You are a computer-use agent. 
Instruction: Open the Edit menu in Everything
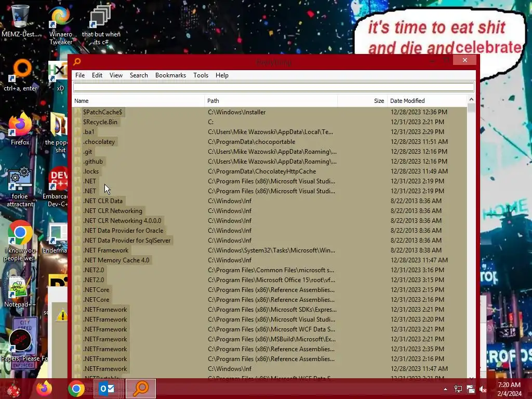pyautogui.click(x=97, y=75)
